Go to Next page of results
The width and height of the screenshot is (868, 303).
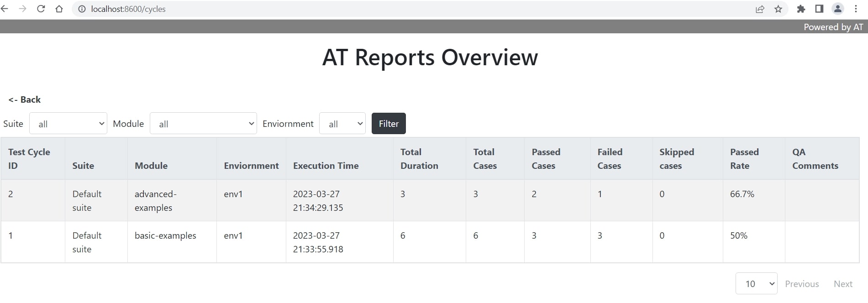click(843, 284)
